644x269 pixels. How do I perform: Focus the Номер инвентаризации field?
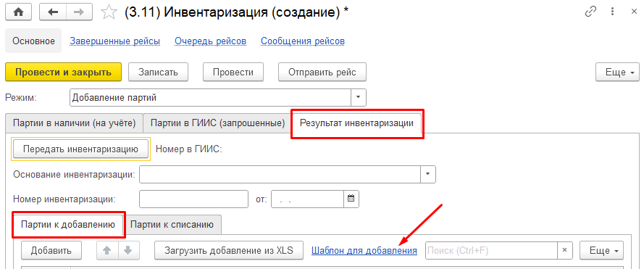pyautogui.click(x=194, y=199)
